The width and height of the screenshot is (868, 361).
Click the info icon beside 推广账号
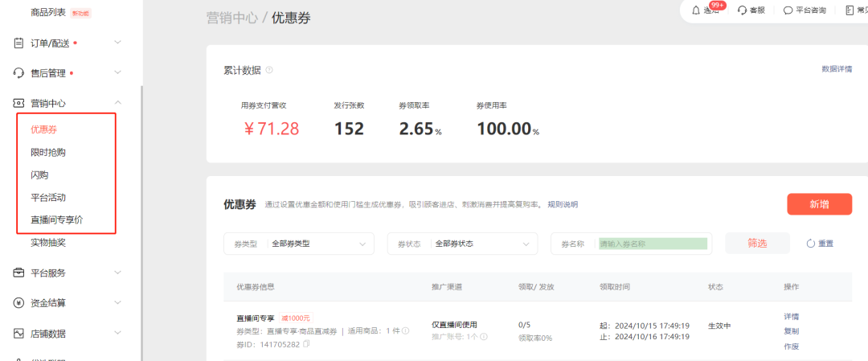coord(484,337)
